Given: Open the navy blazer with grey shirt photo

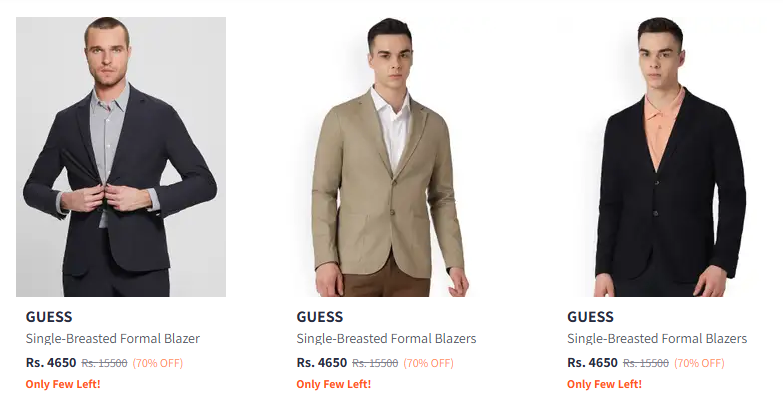Looking at the screenshot, I should tap(121, 157).
